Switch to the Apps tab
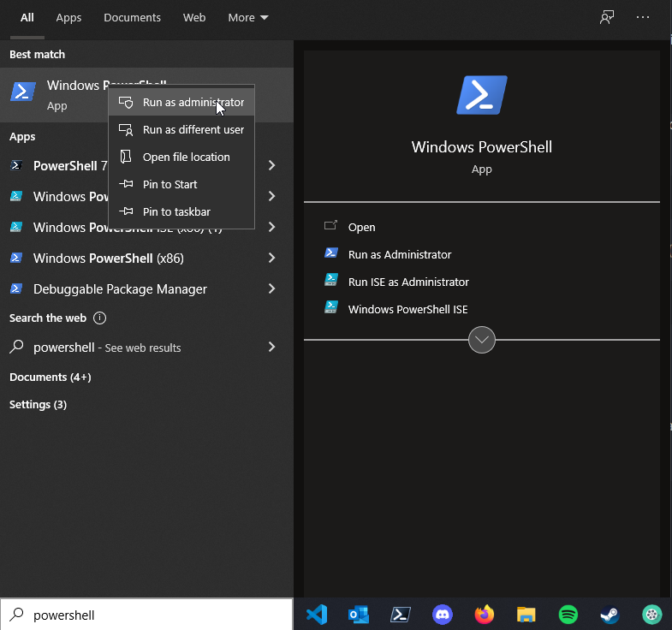Viewport: 672px width, 630px height. coord(68,18)
